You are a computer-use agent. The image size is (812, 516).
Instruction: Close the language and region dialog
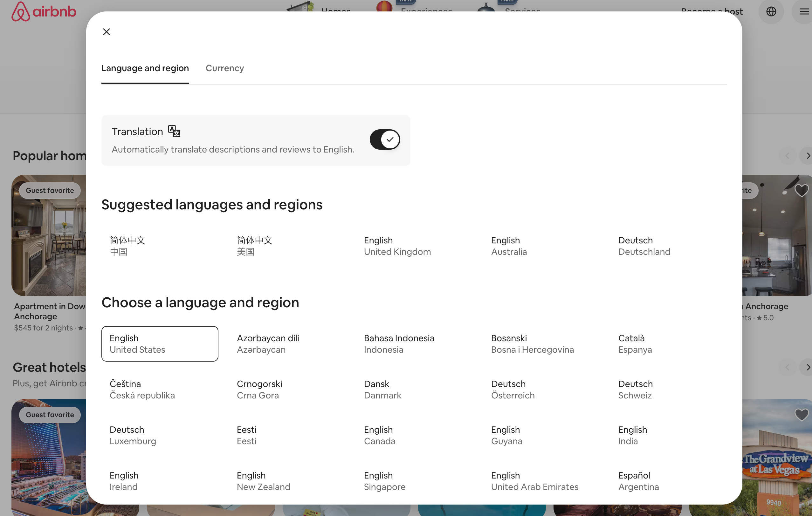[x=107, y=32]
